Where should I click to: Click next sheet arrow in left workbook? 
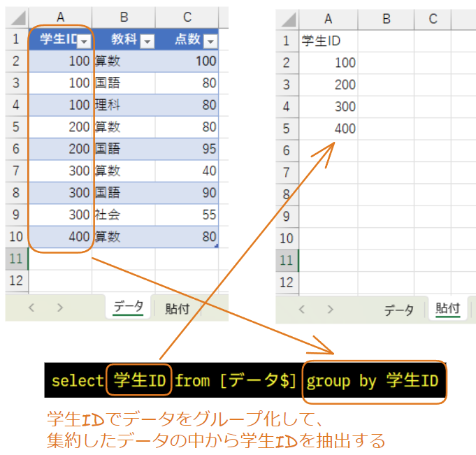tap(60, 308)
